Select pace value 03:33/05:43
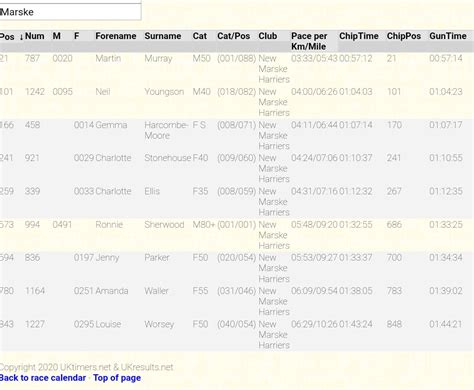Viewport: 474px width, 390px height. [314, 58]
